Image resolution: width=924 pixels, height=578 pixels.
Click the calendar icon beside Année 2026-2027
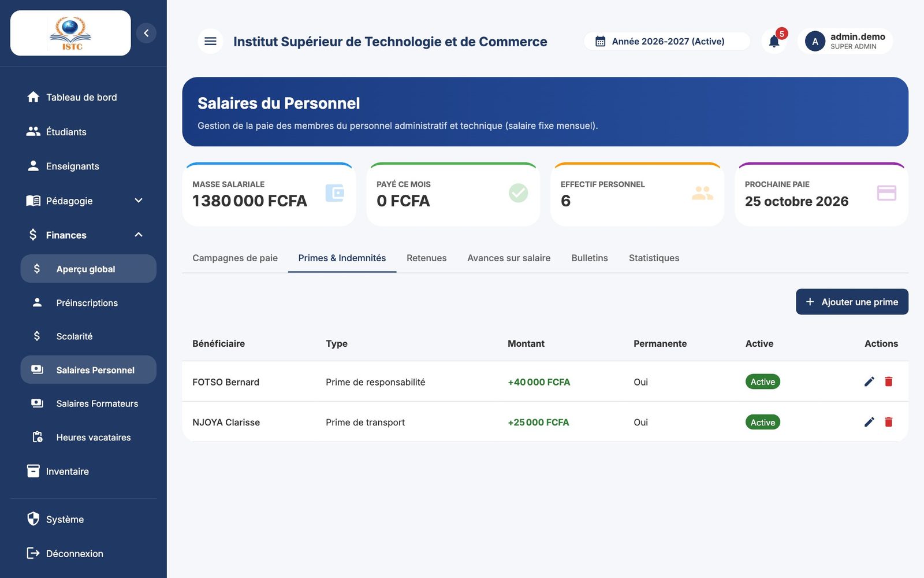click(x=601, y=42)
